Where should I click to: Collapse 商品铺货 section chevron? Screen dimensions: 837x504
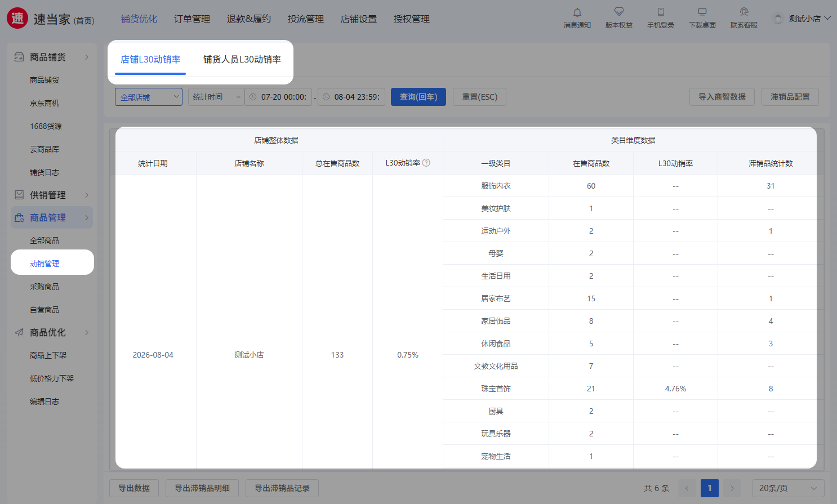[87, 57]
